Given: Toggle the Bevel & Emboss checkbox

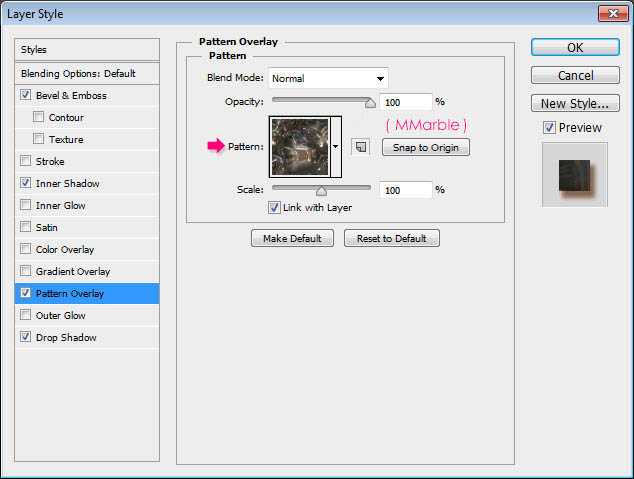Looking at the screenshot, I should click(25, 96).
